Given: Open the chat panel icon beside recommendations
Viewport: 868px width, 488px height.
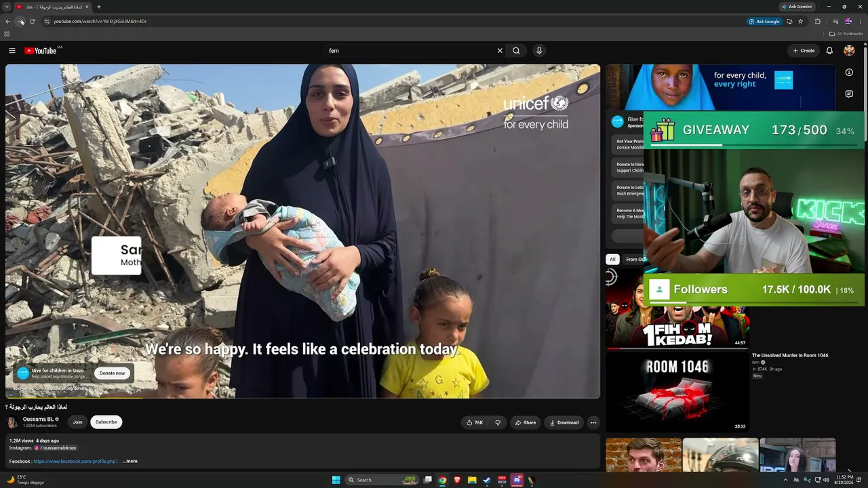Looking at the screenshot, I should click(849, 94).
